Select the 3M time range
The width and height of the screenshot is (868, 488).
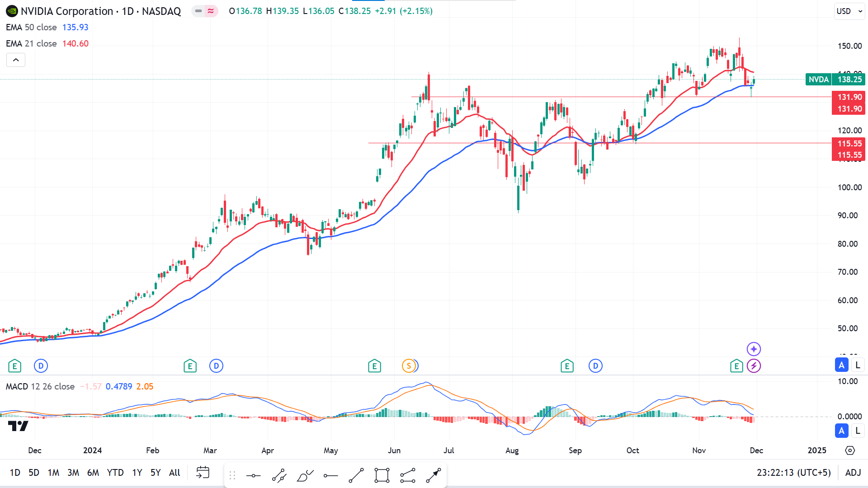73,473
